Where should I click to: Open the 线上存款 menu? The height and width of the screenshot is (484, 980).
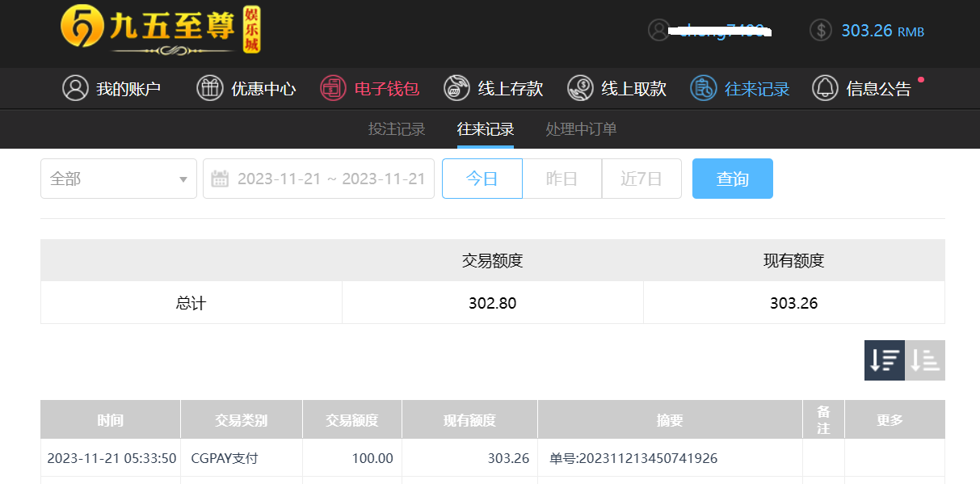click(494, 88)
